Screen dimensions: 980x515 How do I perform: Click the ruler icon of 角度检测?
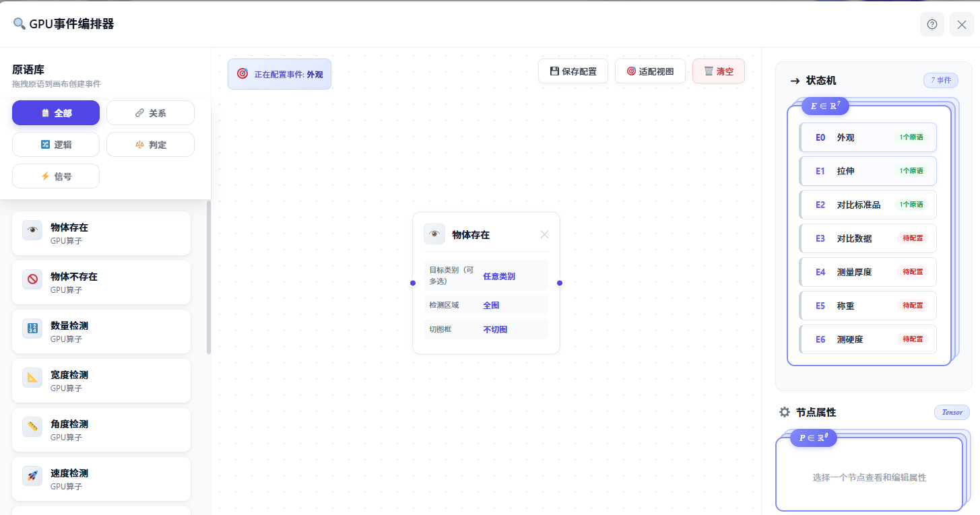[32, 427]
